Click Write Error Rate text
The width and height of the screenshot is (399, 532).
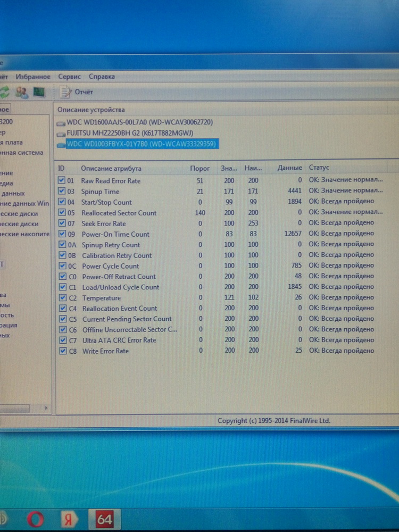click(105, 351)
